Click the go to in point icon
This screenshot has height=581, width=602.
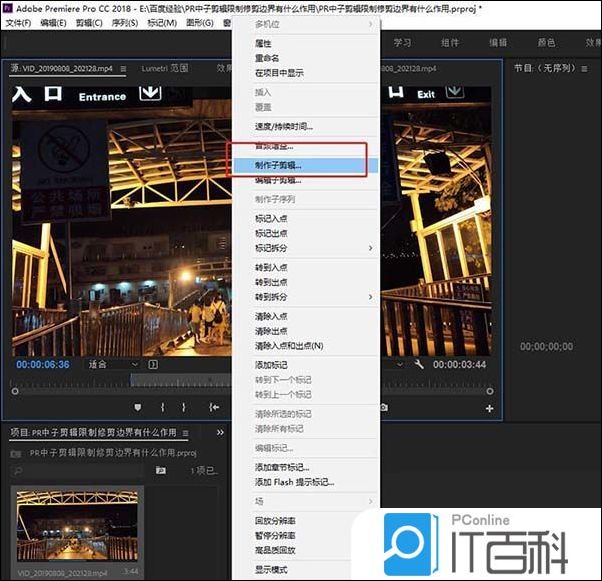(x=214, y=407)
